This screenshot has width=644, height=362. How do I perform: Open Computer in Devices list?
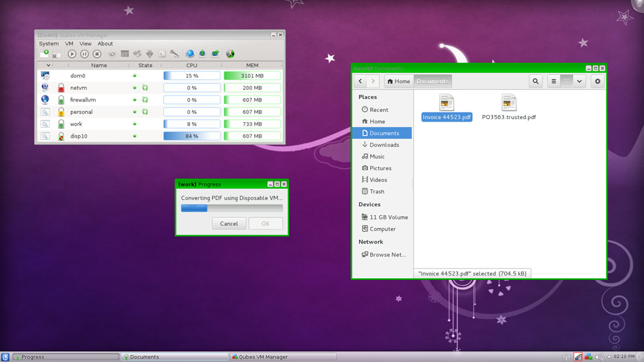[x=382, y=229]
